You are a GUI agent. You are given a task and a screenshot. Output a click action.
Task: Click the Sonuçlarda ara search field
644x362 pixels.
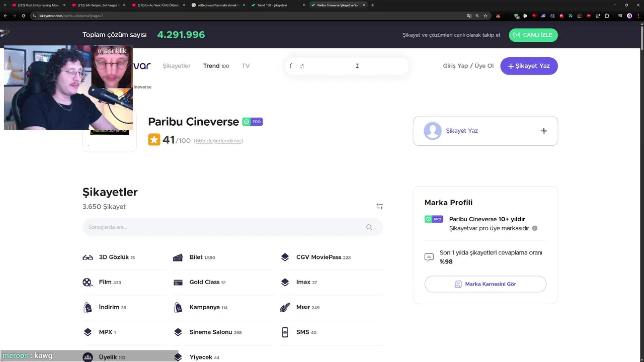[x=232, y=227]
